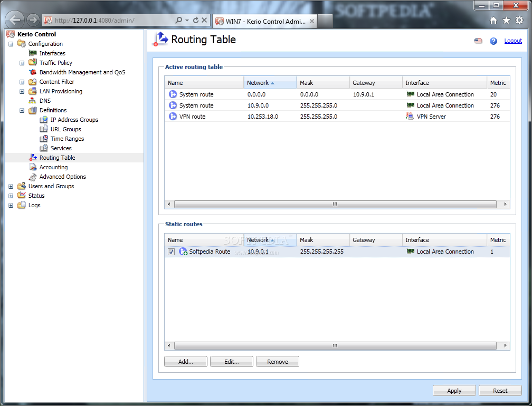Click the Routing Table sidebar icon

coord(33,157)
